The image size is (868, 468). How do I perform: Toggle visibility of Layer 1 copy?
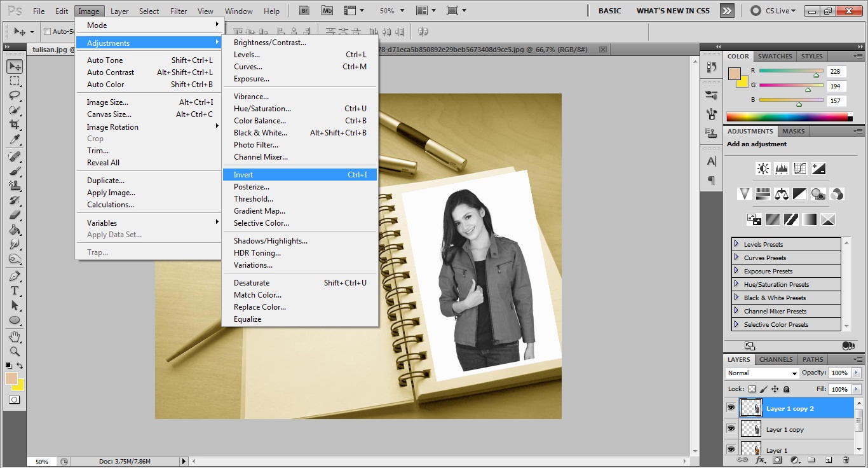(731, 429)
